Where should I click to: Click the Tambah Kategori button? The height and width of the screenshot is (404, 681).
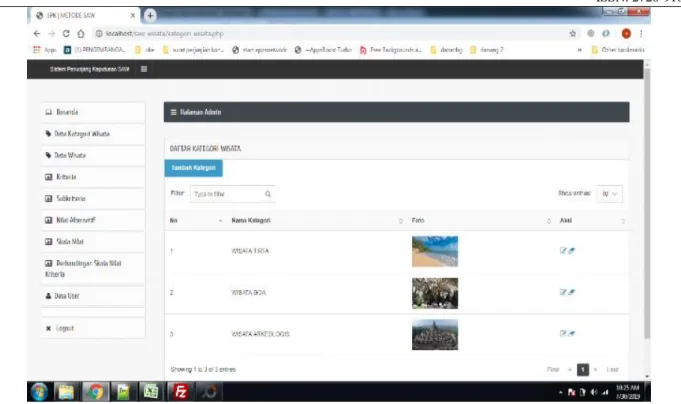click(194, 168)
